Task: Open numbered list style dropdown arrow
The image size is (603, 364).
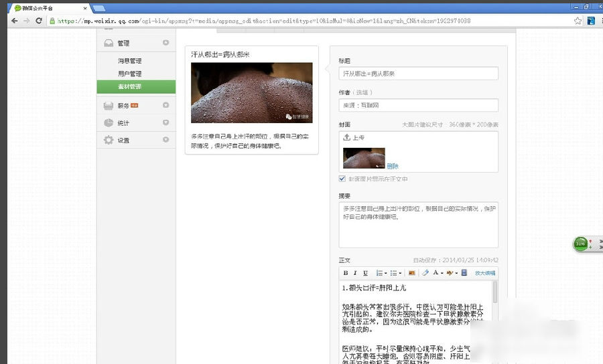Action: [x=386, y=274]
